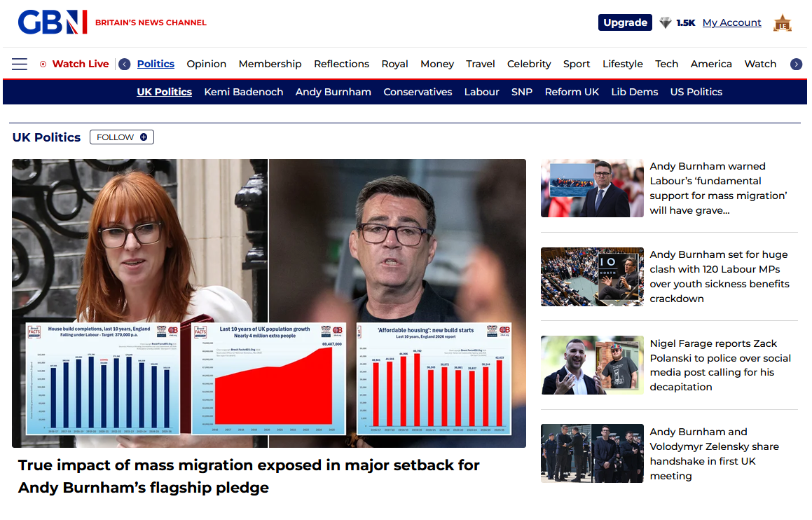The image size is (812, 520).
Task: Go to the Celebrity section
Action: tap(529, 64)
